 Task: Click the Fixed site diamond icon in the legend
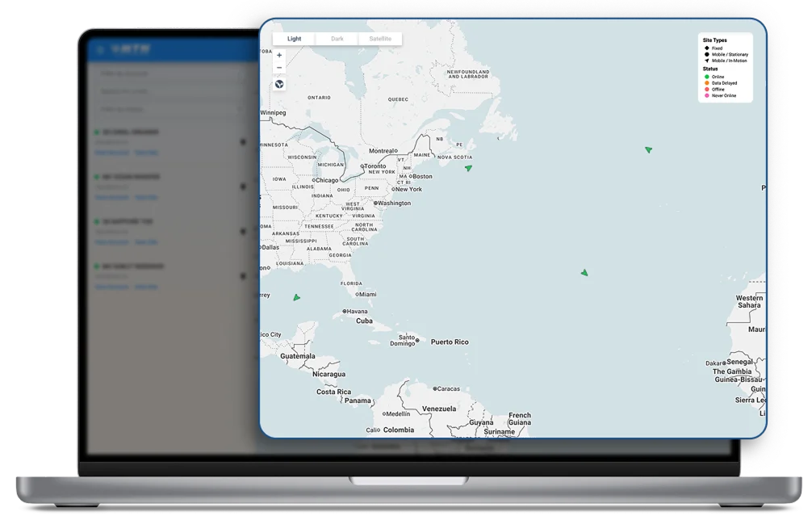[x=707, y=48]
